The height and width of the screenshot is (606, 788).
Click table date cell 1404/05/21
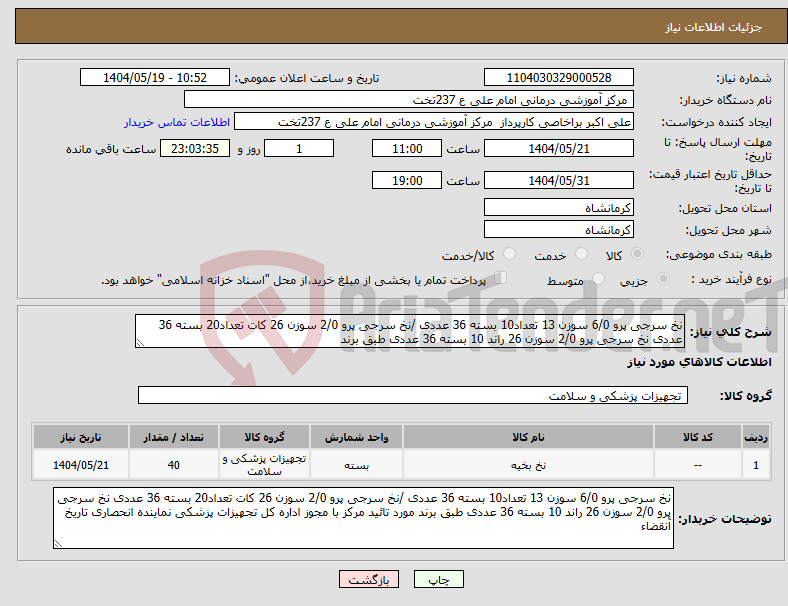(x=81, y=465)
